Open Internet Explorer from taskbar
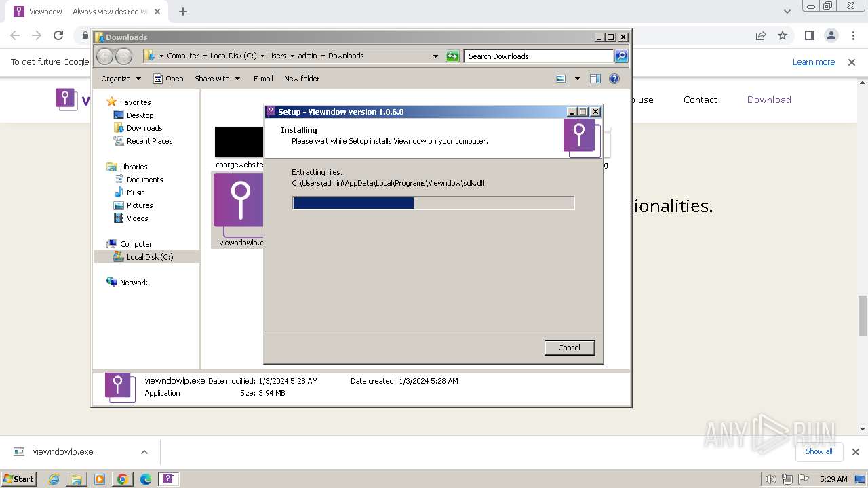The image size is (868, 488). (54, 479)
